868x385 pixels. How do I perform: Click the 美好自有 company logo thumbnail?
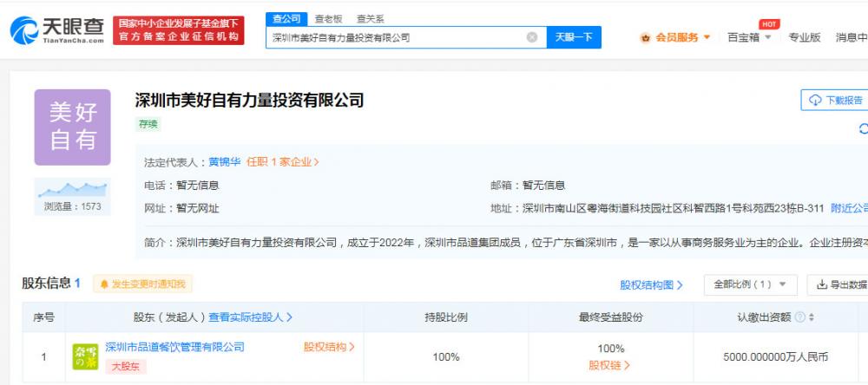tap(73, 127)
